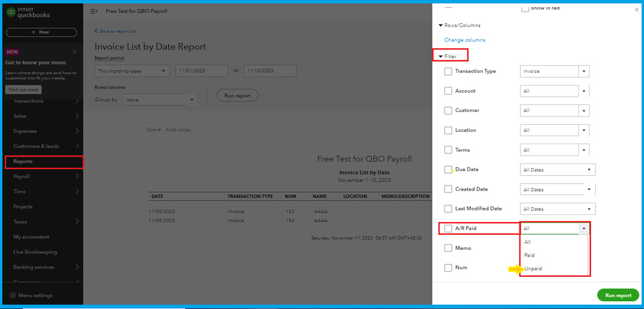The image size is (644, 309).
Task: Open the Created Date All Dates dropdown
Action: click(x=558, y=190)
